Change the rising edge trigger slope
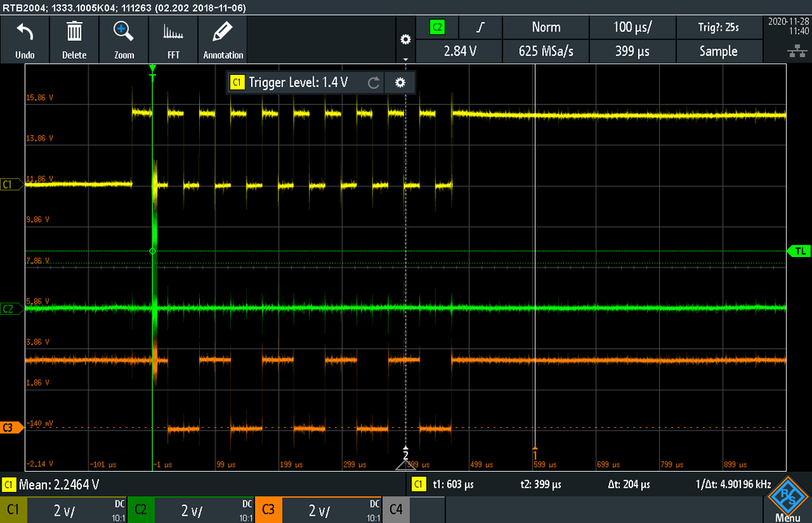Viewport: 812px width, 523px height. [480, 28]
